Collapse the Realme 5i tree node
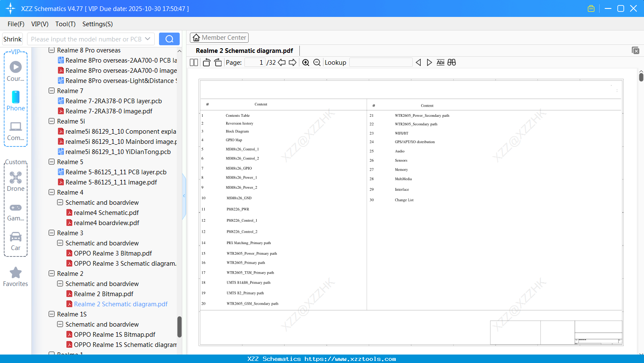This screenshot has width=644, height=363. pyautogui.click(x=52, y=121)
